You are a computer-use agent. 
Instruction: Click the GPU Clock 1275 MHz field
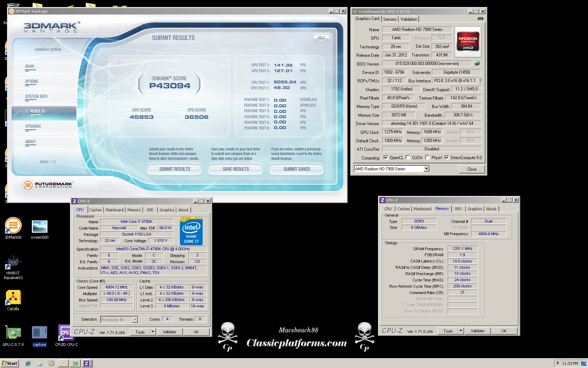(393, 132)
